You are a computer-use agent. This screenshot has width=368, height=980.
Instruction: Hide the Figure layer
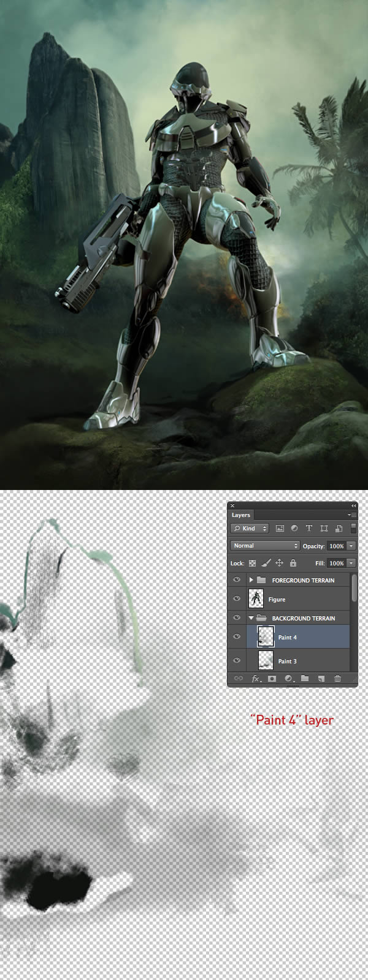[x=237, y=598]
